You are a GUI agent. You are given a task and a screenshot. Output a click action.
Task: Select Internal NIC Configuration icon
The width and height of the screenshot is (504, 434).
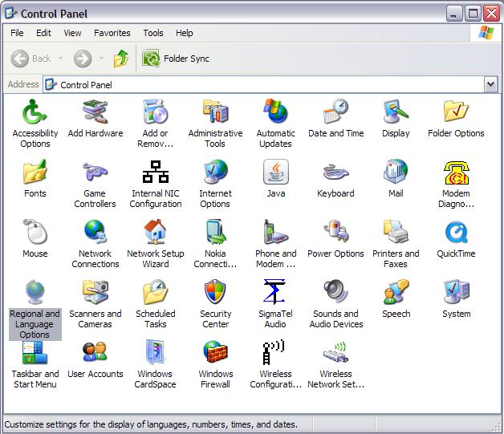[155, 172]
